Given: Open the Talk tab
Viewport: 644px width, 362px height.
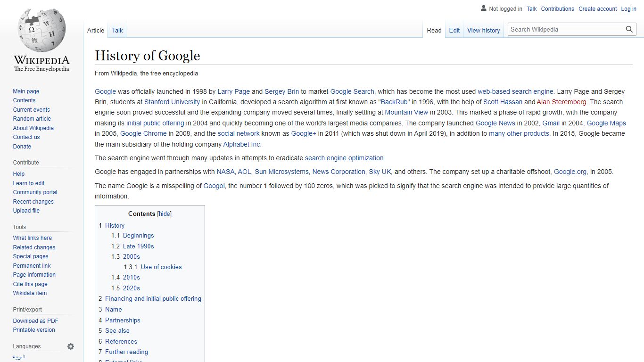Looking at the screenshot, I should pyautogui.click(x=117, y=30).
